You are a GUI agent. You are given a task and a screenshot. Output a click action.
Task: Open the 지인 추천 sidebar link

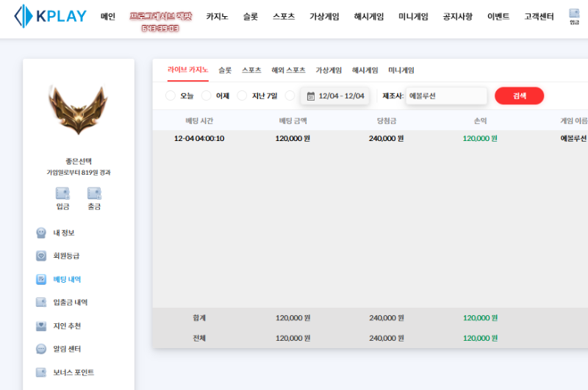click(67, 326)
